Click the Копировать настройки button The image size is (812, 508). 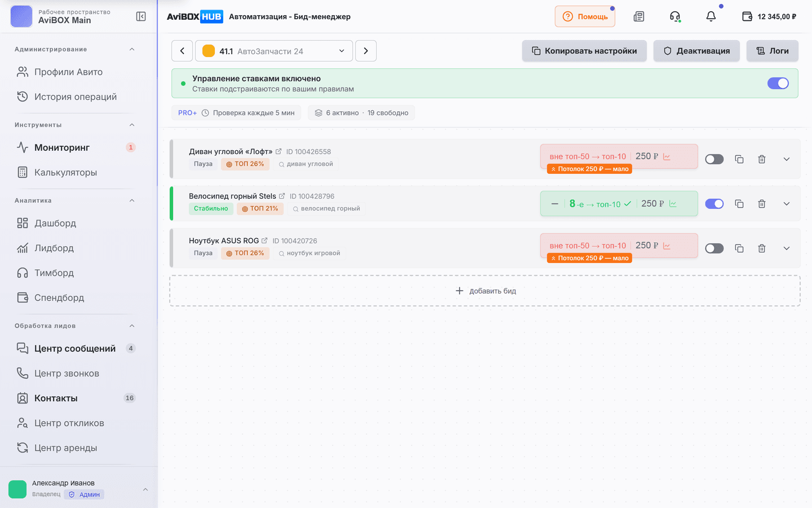pos(584,51)
